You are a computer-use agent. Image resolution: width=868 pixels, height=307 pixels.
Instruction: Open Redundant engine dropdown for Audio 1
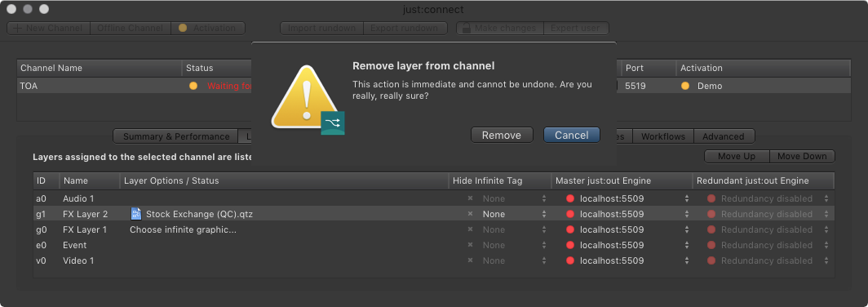pos(774,198)
